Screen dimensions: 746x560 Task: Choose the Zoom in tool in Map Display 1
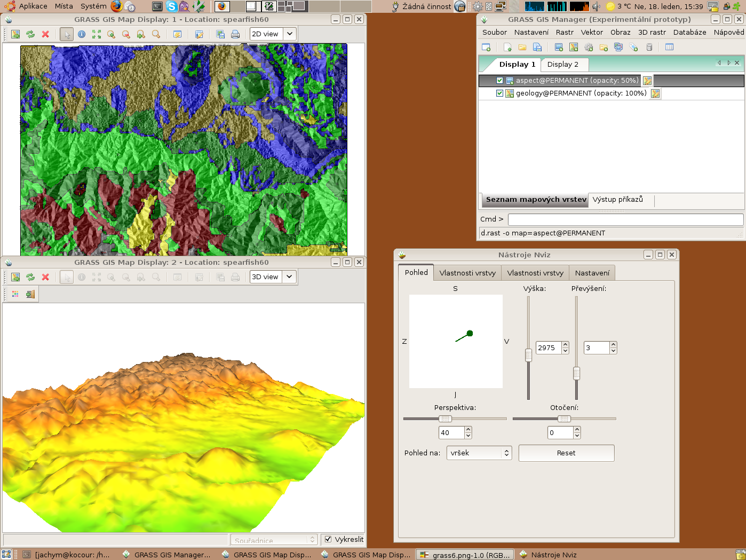[111, 34]
